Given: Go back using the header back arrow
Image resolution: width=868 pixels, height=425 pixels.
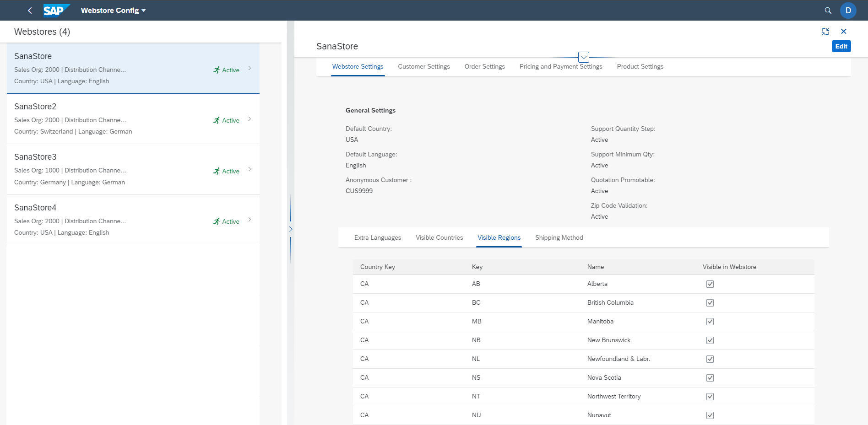Looking at the screenshot, I should [x=30, y=11].
